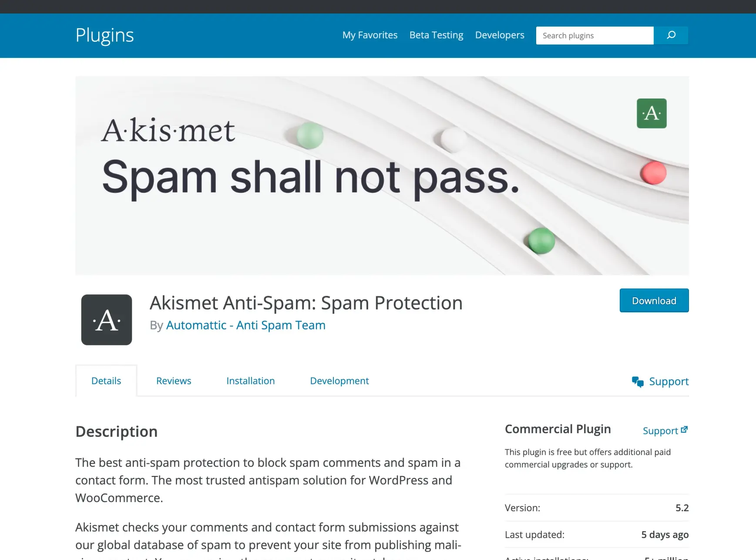Click the Akismet Anti-Spam: Spam Protection heading
756x560 pixels.
[x=306, y=303]
